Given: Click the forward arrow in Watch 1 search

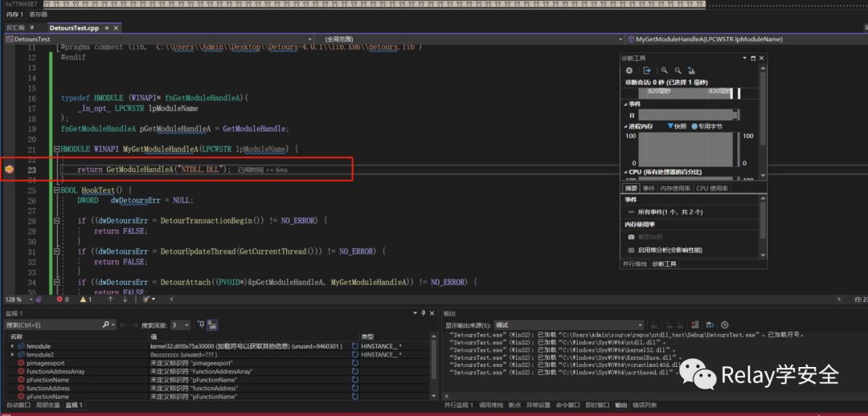Looking at the screenshot, I should 134,324.
